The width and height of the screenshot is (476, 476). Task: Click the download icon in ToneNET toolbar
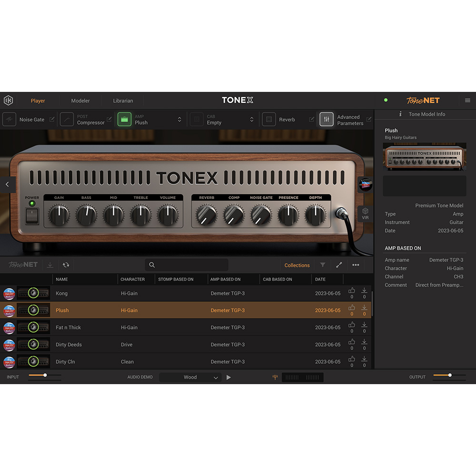[50, 265]
